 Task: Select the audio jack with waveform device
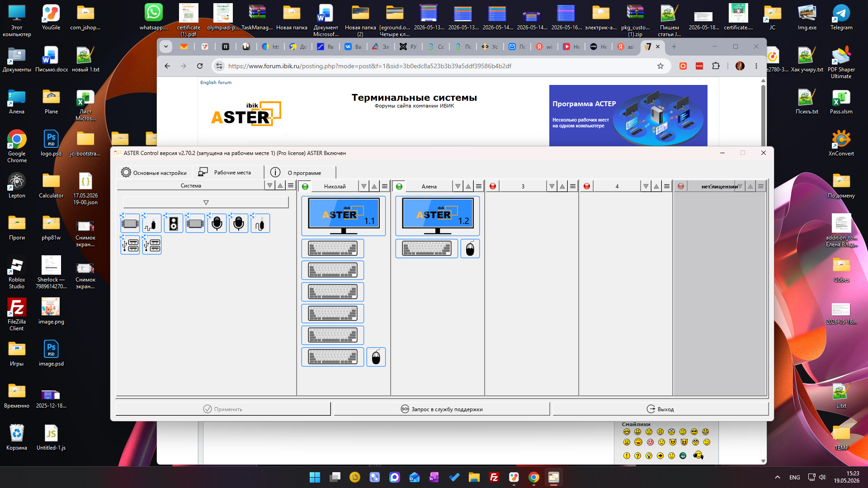pos(152,224)
